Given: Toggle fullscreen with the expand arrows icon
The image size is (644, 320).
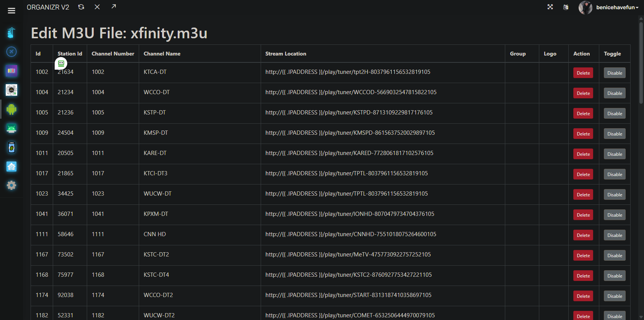Looking at the screenshot, I should (x=550, y=7).
